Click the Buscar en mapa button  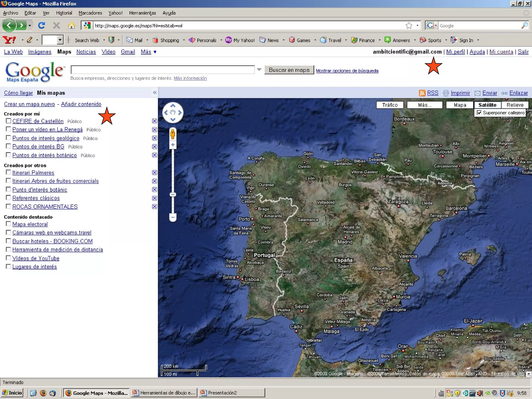tap(289, 70)
